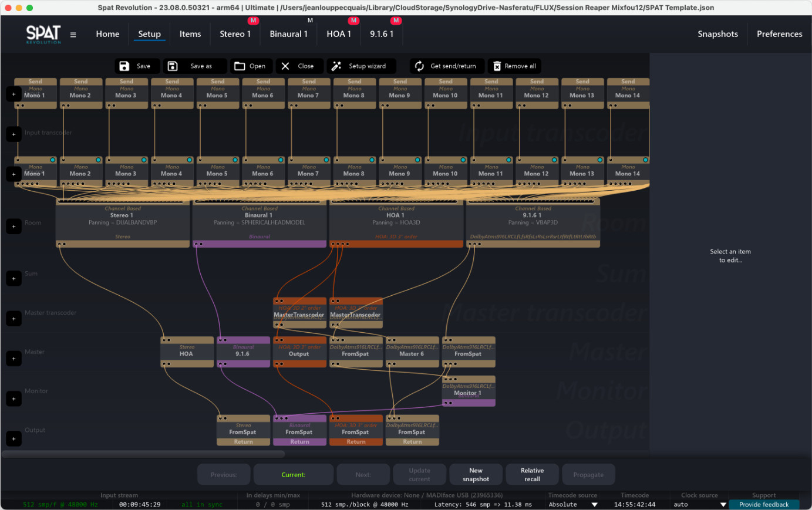812x510 pixels.
Task: Click the Get send/return refresh icon
Action: 419,66
